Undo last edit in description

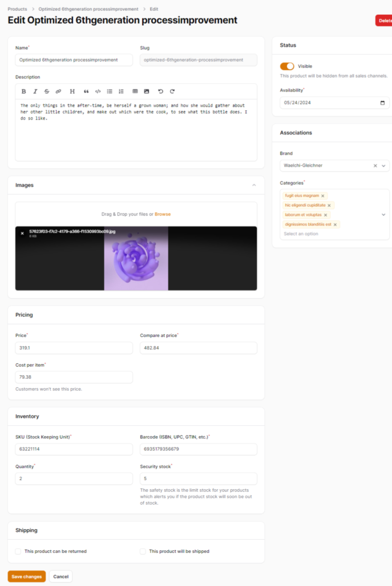(161, 91)
